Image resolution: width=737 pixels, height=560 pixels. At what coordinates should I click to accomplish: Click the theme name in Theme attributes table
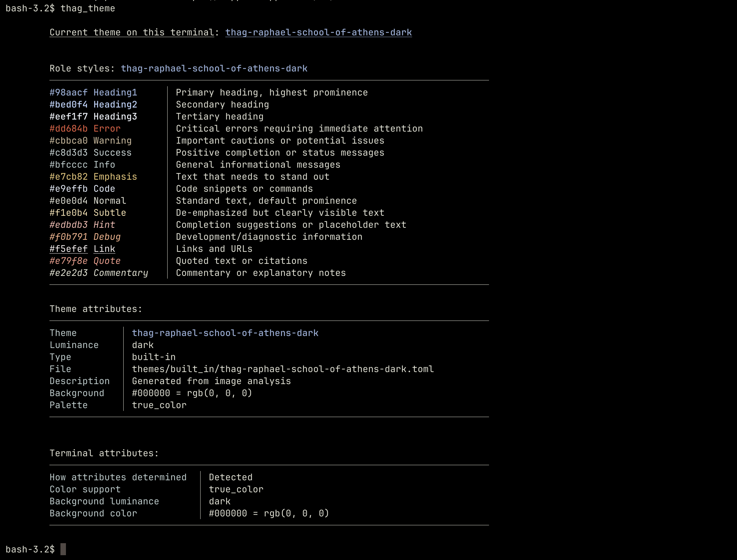(x=225, y=333)
